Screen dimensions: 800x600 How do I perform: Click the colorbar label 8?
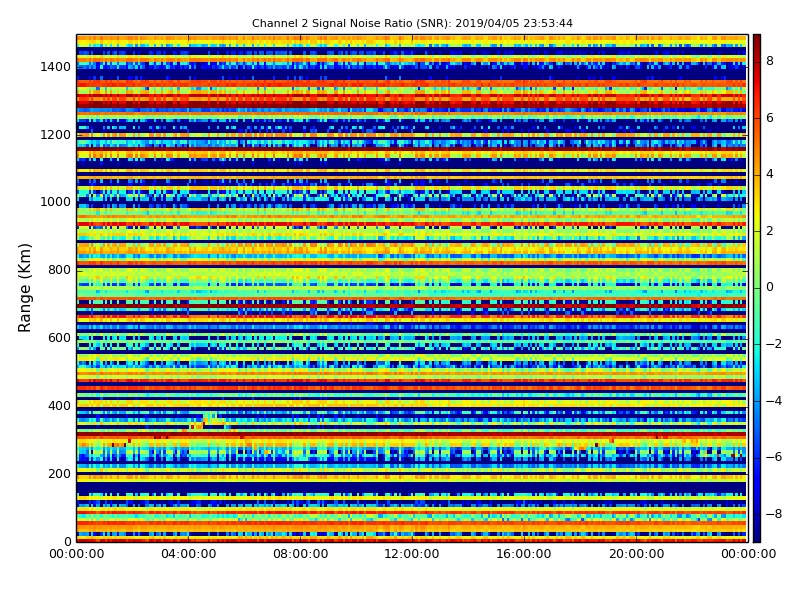(770, 61)
